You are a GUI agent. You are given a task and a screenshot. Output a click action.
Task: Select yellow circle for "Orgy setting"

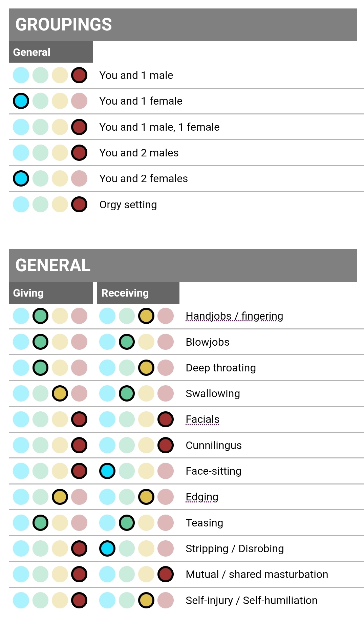point(60,204)
